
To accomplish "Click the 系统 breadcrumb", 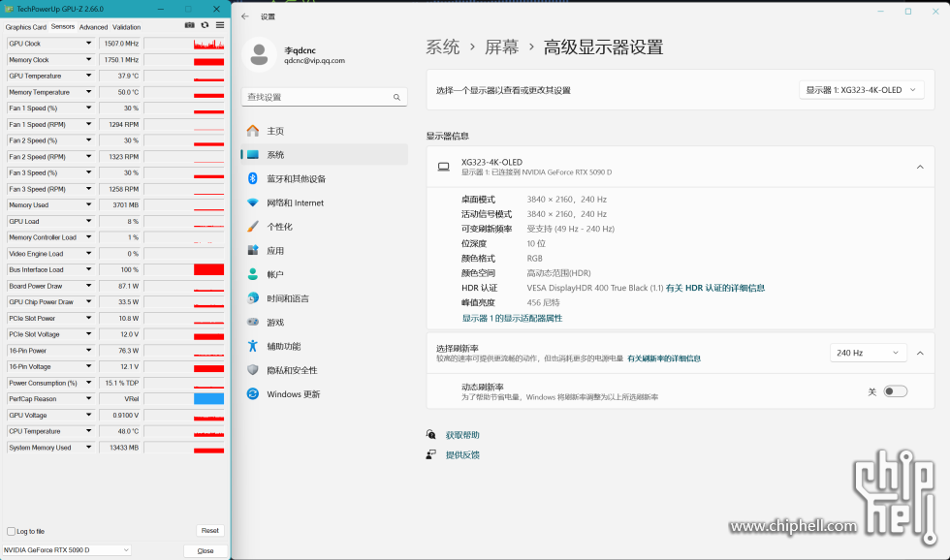I will pyautogui.click(x=443, y=47).
